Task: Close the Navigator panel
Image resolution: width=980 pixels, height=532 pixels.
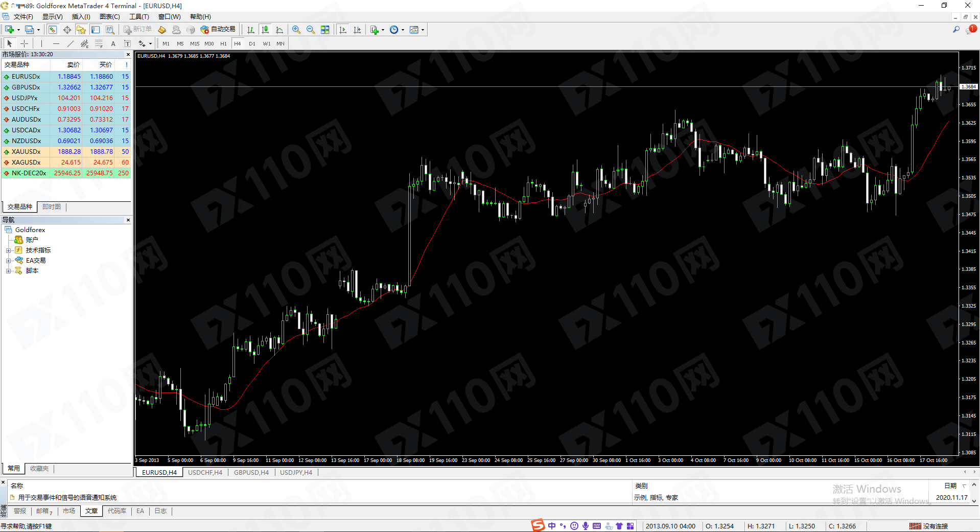Action: click(128, 220)
